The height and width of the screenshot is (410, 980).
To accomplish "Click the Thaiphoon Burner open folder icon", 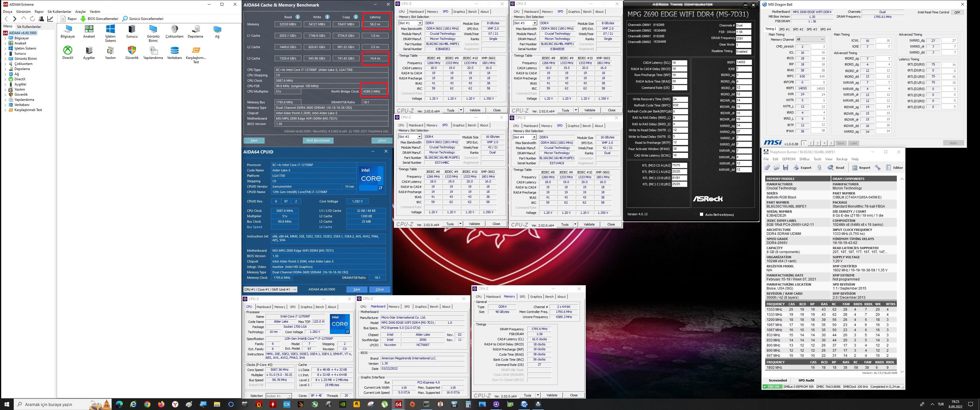I will [777, 167].
